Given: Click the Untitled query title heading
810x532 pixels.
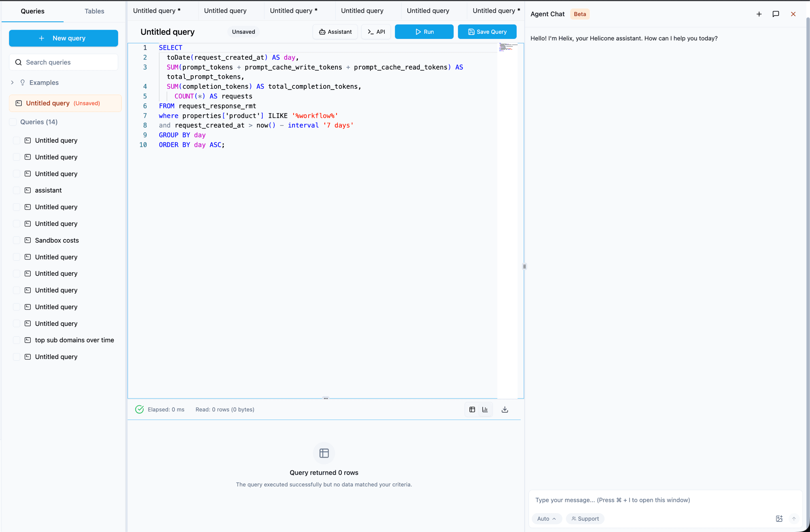Looking at the screenshot, I should (168, 32).
